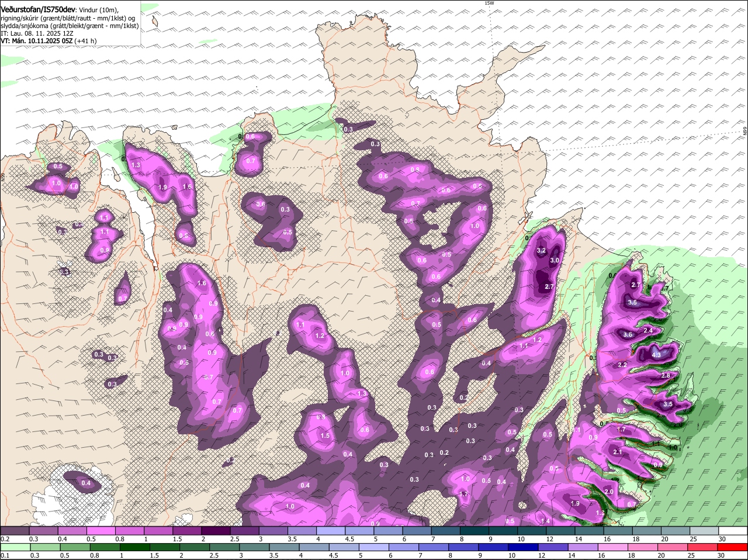Image resolution: width=748 pixels, height=560 pixels.
Task: Click the bright pink 0.5–0.8 swatch in the upper legend
Action: tap(101, 531)
